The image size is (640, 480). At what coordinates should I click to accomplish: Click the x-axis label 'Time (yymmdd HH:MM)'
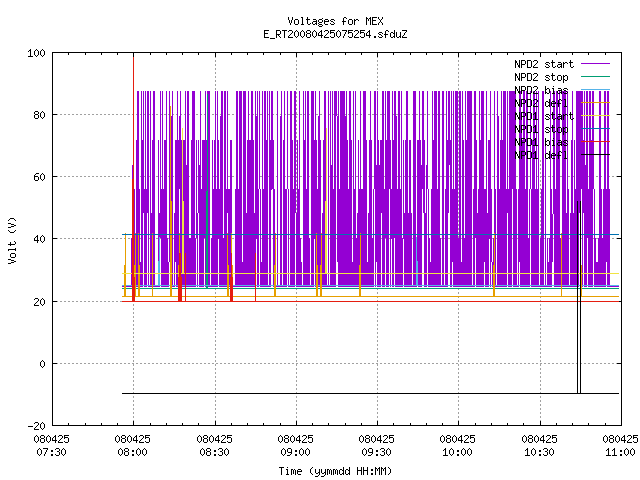click(335, 471)
